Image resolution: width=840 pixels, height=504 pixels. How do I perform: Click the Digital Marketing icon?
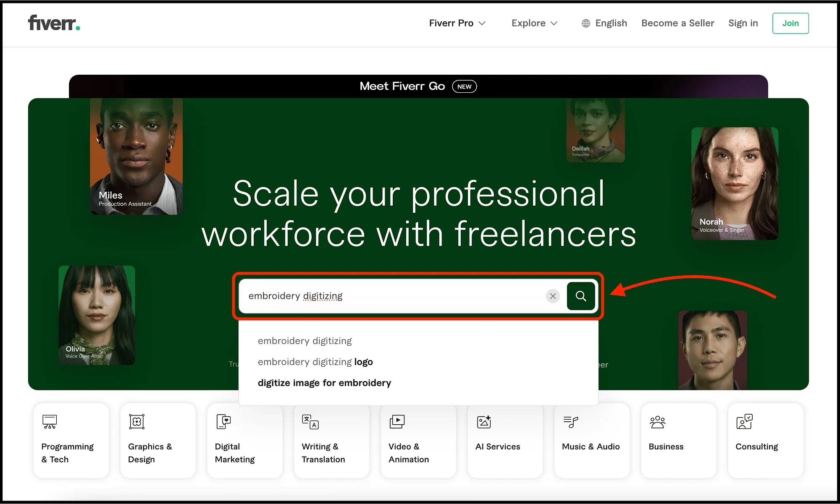click(x=223, y=421)
